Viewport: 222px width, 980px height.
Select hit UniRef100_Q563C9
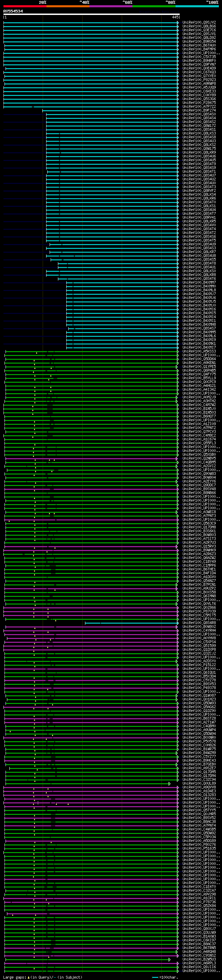pos(199,523)
